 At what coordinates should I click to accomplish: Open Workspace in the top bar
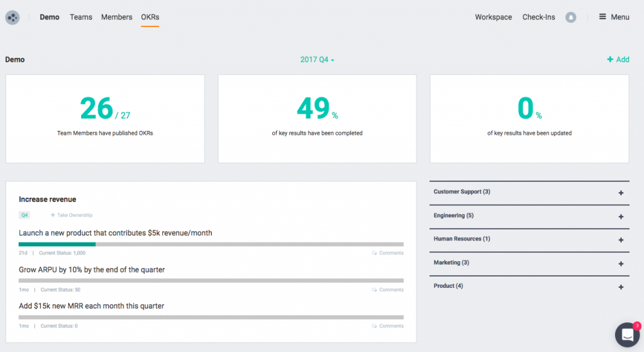coord(493,17)
